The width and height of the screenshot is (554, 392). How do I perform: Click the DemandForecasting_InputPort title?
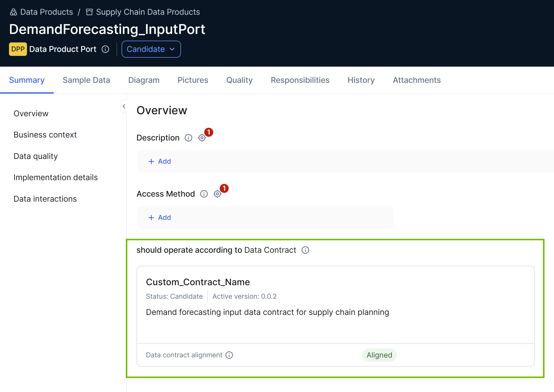point(107,29)
